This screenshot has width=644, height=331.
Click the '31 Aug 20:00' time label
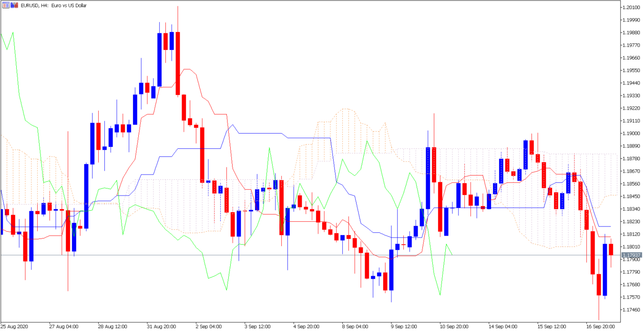(x=162, y=327)
